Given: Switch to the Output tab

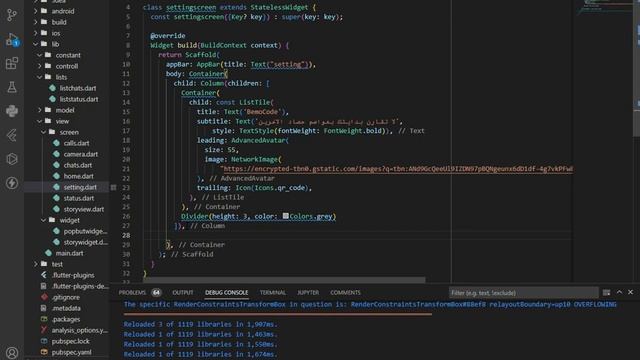Looking at the screenshot, I should [x=183, y=292].
